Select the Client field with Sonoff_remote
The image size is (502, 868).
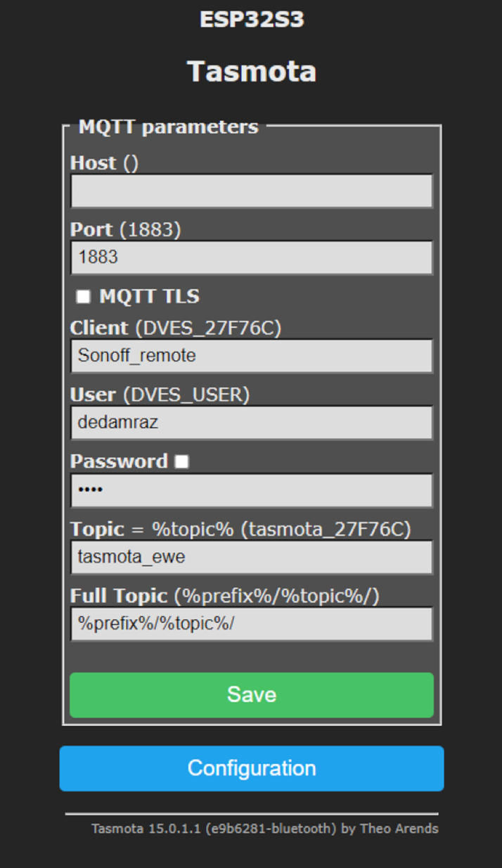252,356
